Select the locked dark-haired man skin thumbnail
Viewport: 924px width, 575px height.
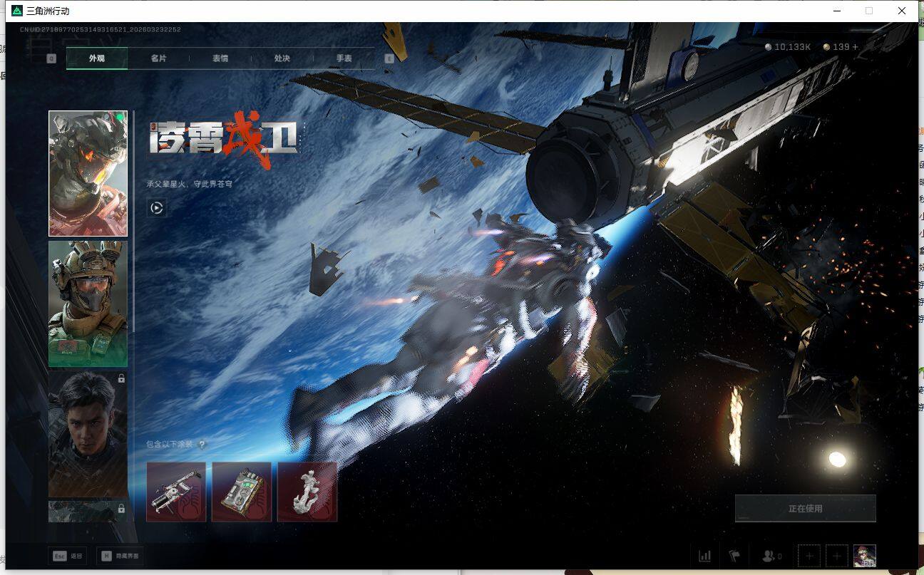point(88,434)
